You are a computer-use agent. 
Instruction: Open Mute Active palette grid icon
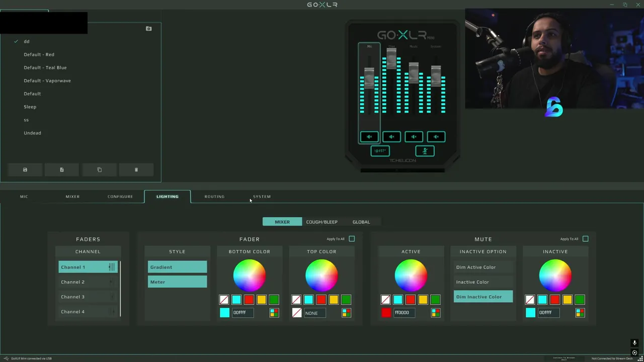436,313
